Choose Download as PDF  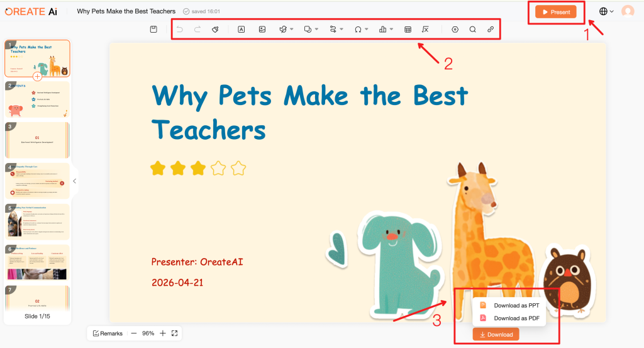click(509, 318)
